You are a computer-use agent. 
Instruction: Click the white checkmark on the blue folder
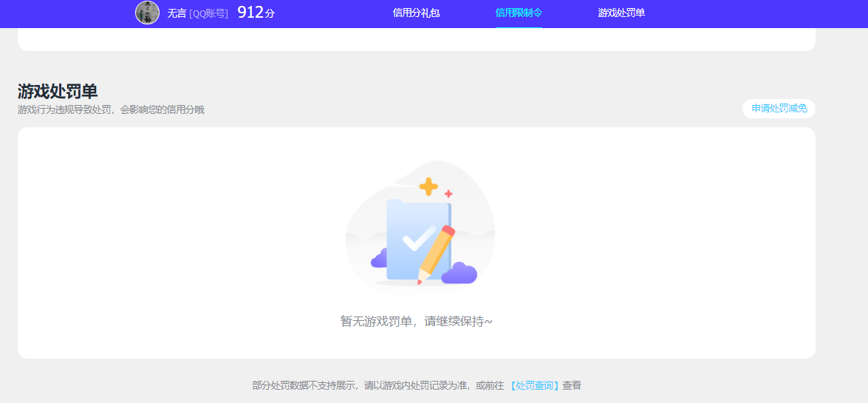(418, 237)
